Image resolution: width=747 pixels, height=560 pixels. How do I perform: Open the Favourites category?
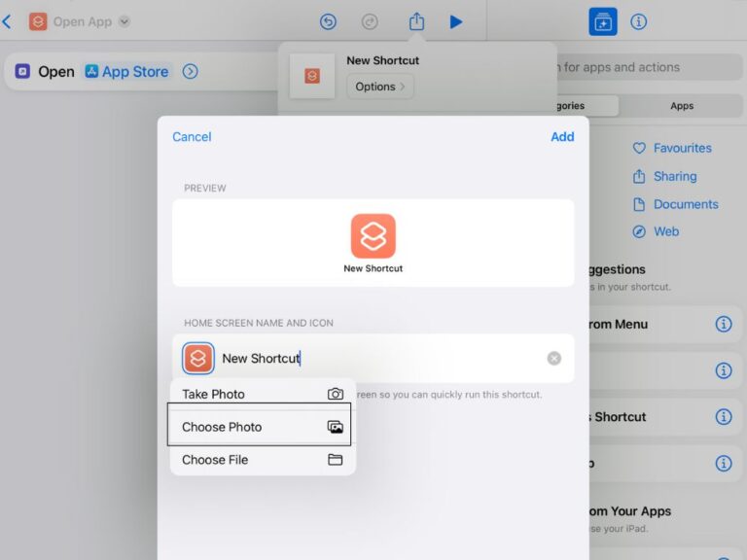pos(682,148)
